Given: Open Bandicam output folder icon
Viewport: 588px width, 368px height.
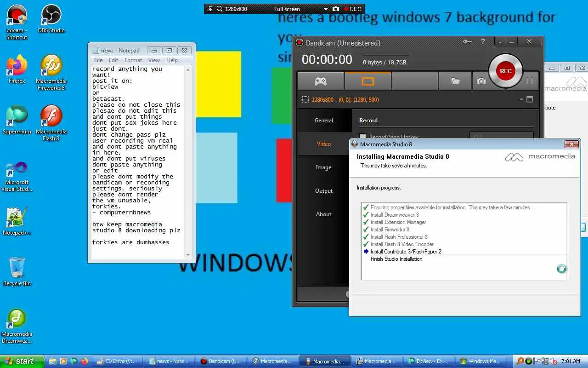Looking at the screenshot, I should (455, 81).
